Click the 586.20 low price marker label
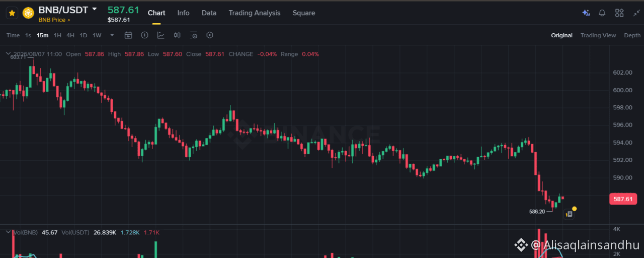644x258 pixels. click(537, 212)
